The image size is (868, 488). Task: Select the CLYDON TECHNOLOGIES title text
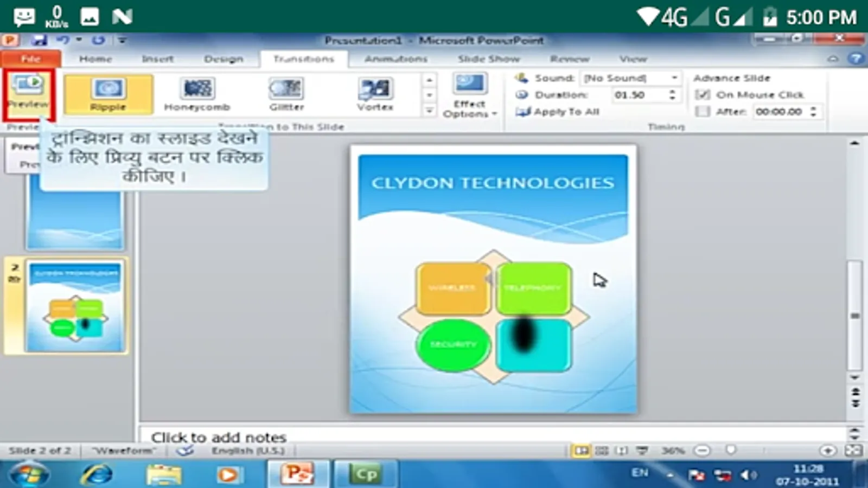493,183
